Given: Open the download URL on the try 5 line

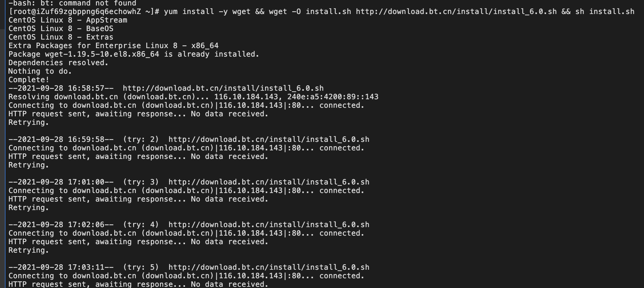Looking at the screenshot, I should 269,267.
